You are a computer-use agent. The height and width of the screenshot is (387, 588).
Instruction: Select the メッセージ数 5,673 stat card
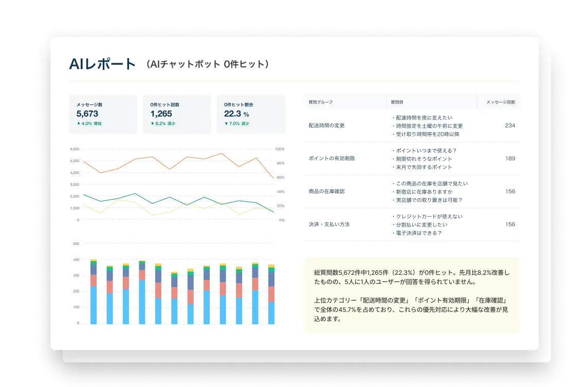point(103,114)
